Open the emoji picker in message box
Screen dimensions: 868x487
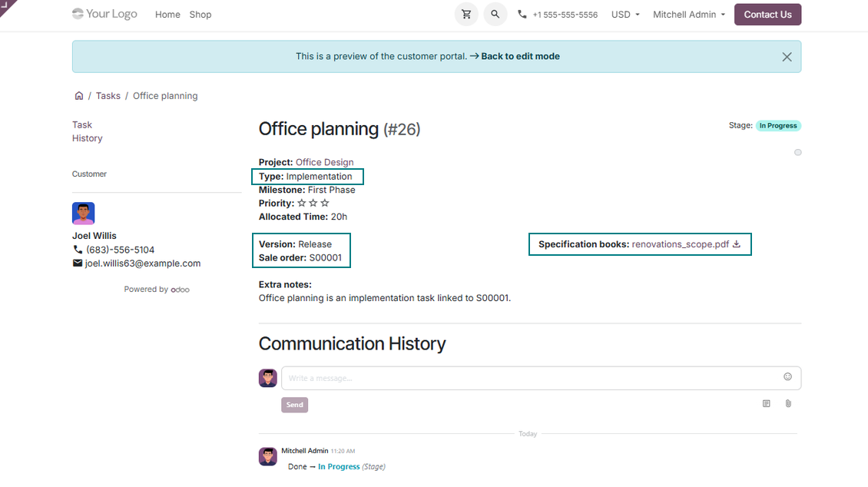click(787, 377)
